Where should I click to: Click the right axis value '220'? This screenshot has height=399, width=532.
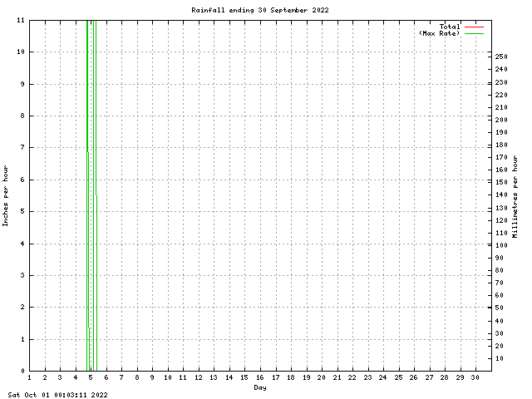tap(501, 95)
